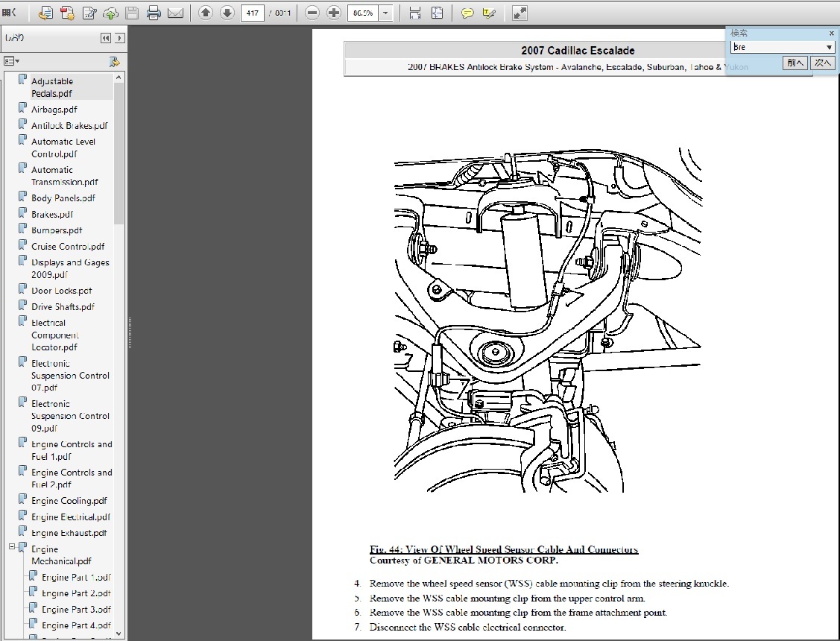This screenshot has height=641, width=840.
Task: Click the floppy disk Save icon
Action: [132, 13]
